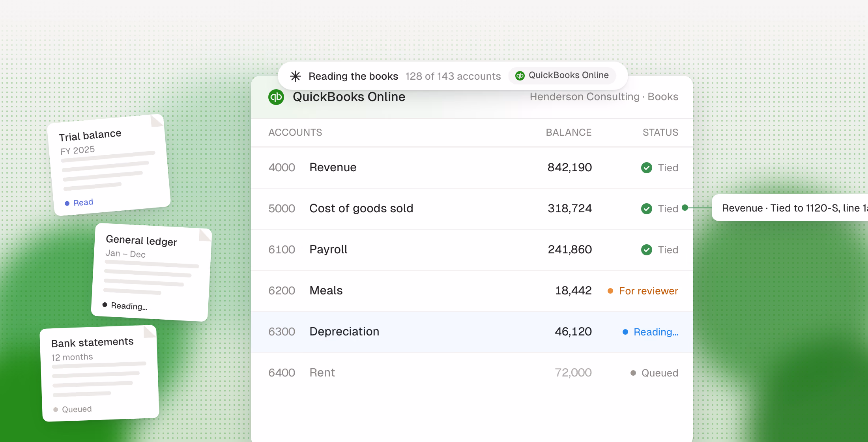Click the Queued status text on Rent row
868x442 pixels.
(x=660, y=373)
